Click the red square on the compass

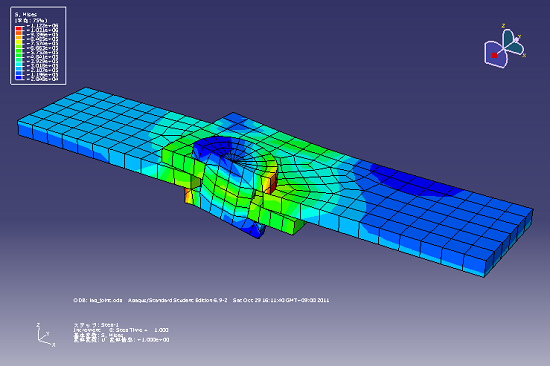(x=494, y=55)
